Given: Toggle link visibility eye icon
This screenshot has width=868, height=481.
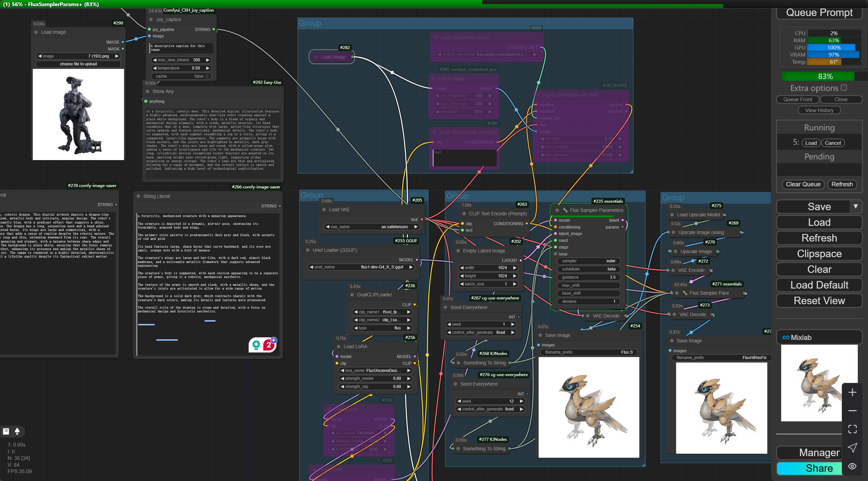Looking at the screenshot, I should click(852, 466).
